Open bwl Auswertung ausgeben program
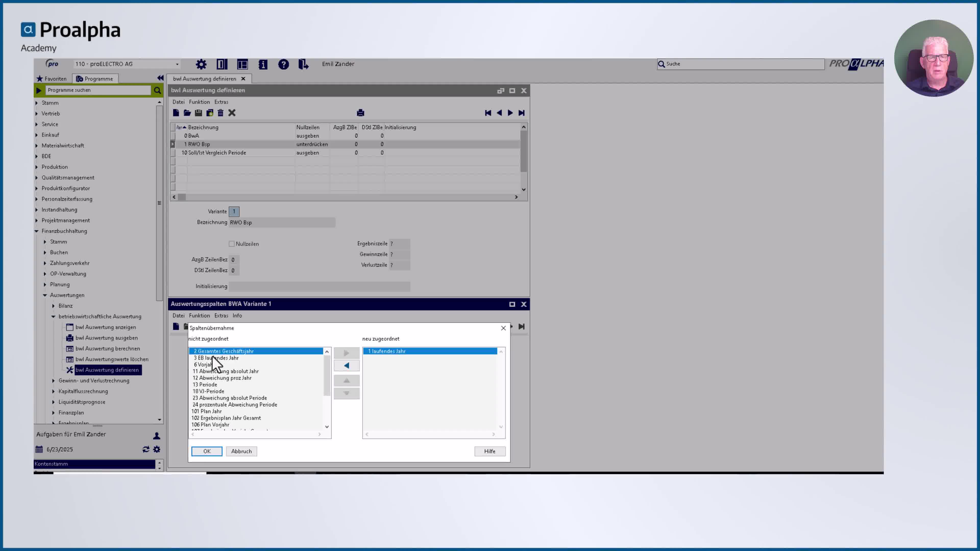980x551 pixels. pos(106,338)
